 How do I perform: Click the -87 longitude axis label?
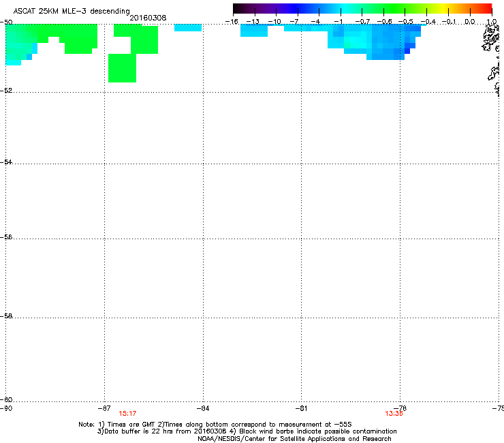tap(104, 408)
